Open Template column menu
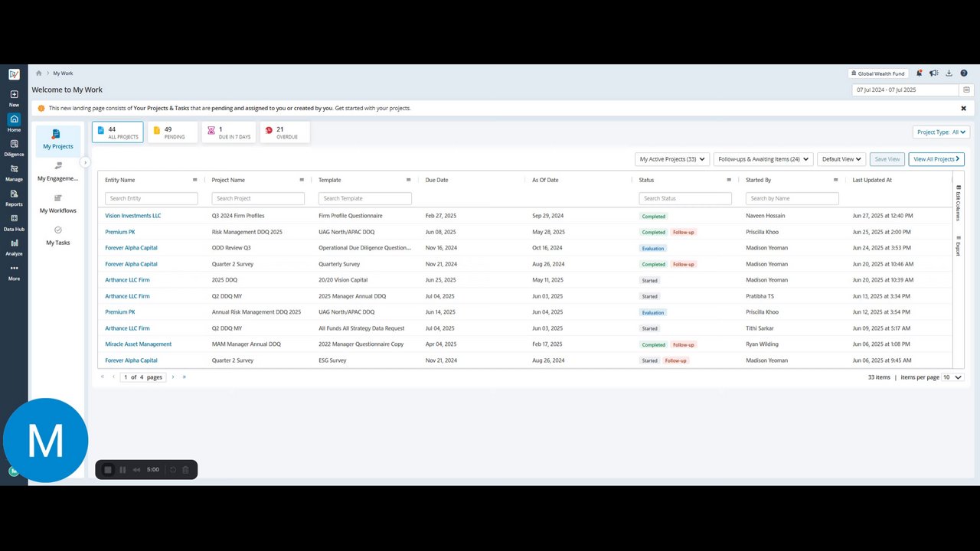The image size is (980, 551). [x=409, y=180]
